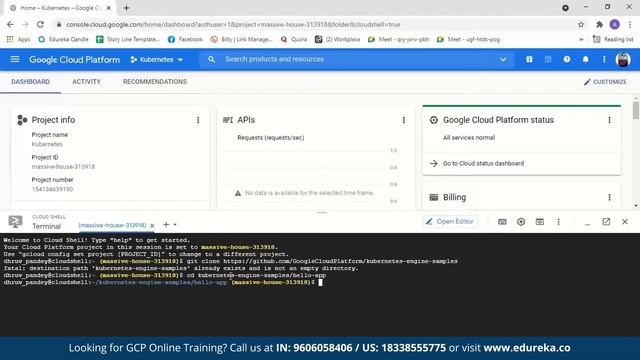Expand the search bar dropdown arrow
The width and height of the screenshot is (640, 360).
point(503,60)
